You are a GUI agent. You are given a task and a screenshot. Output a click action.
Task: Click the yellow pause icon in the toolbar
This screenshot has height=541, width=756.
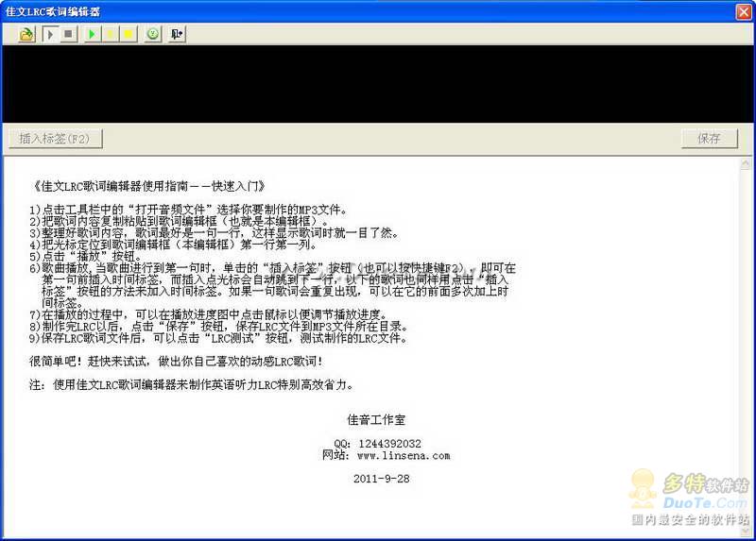pos(110,34)
